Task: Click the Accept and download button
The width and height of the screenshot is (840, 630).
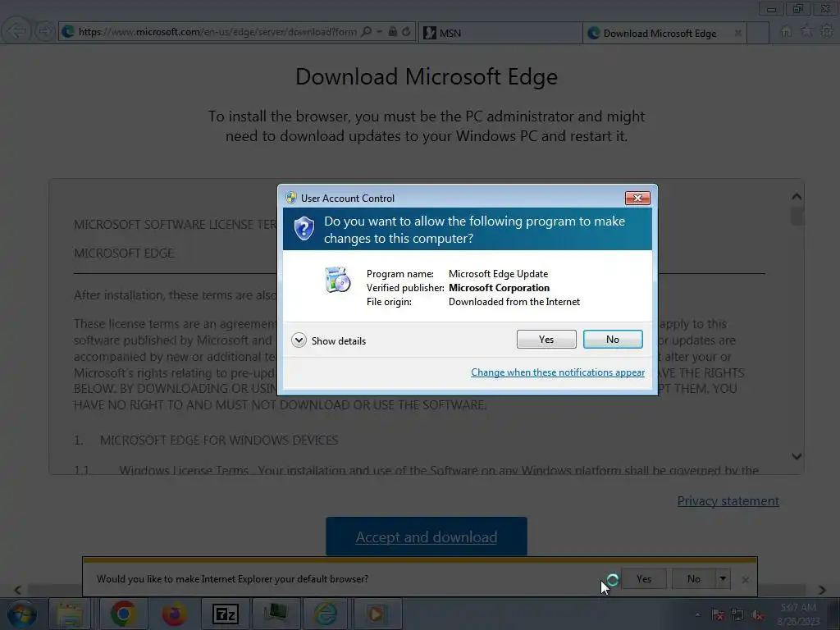Action: (427, 536)
